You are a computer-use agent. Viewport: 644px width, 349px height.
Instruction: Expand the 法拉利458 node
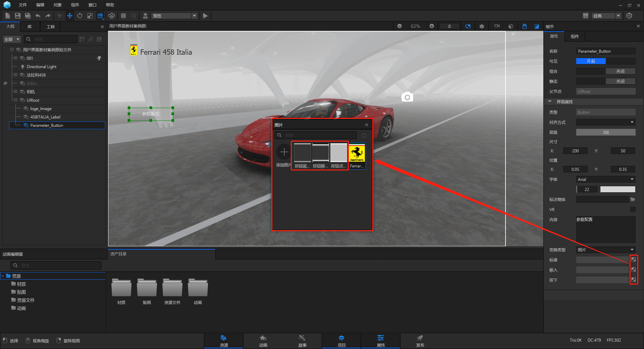(15, 75)
